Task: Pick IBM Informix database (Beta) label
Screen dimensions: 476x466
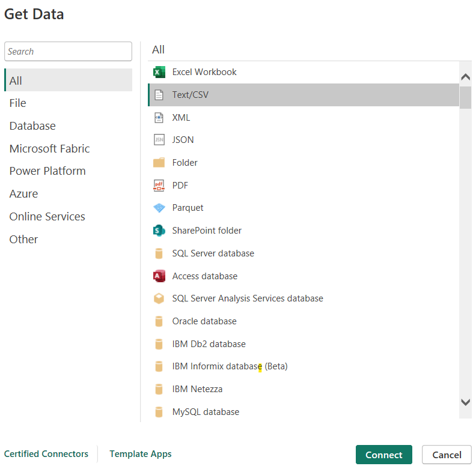Action: (x=230, y=366)
